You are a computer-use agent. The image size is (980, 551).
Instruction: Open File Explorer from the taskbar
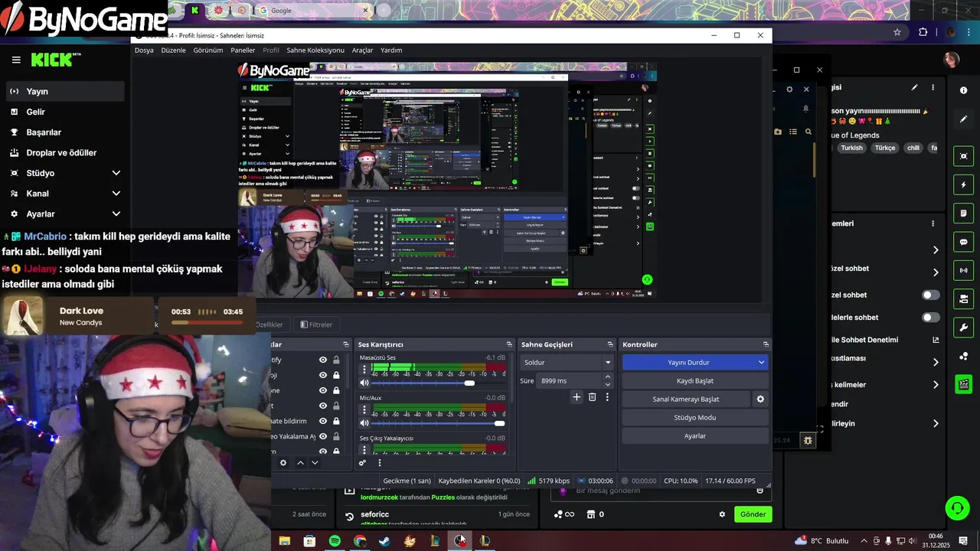[285, 541]
